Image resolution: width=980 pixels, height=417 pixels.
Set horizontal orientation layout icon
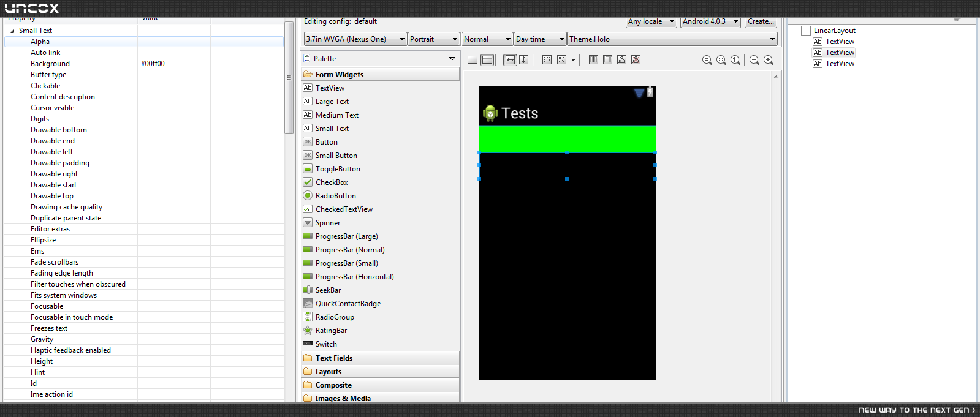(473, 60)
